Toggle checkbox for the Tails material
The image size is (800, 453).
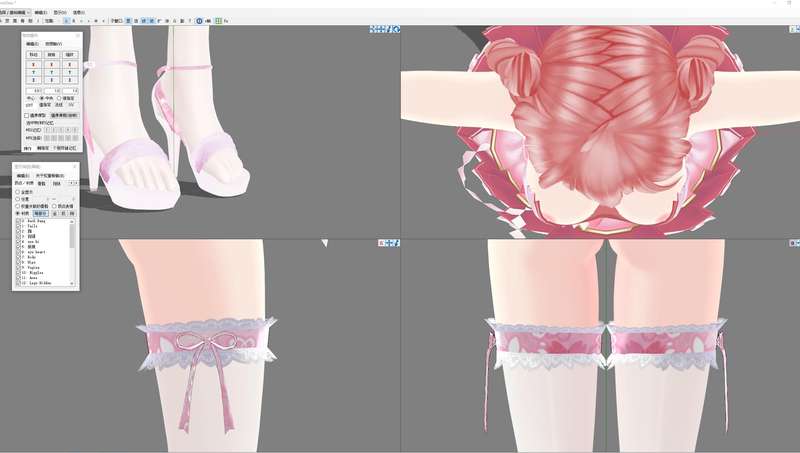[x=17, y=227]
